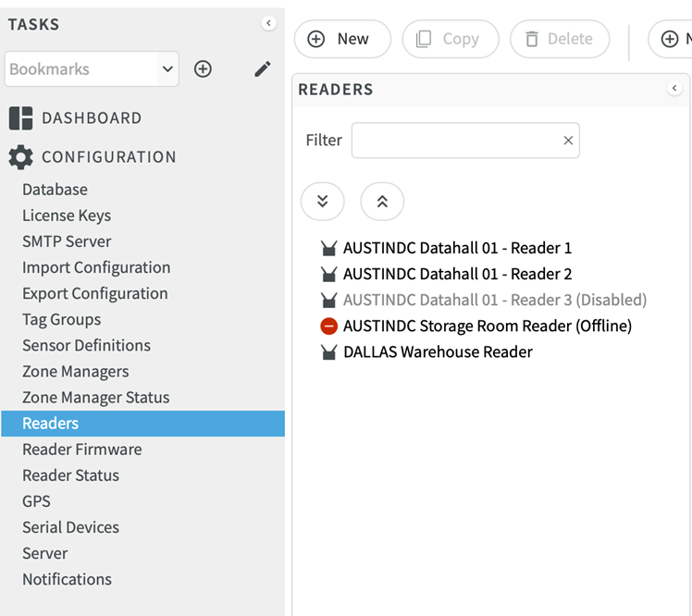Click the Reader 1 antenna icon
The image size is (692, 616).
point(328,249)
